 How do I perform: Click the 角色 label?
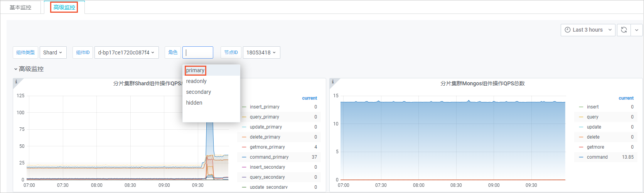pyautogui.click(x=173, y=52)
